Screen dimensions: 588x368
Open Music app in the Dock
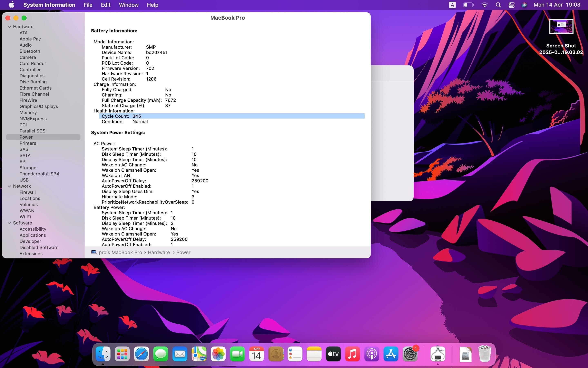click(353, 354)
